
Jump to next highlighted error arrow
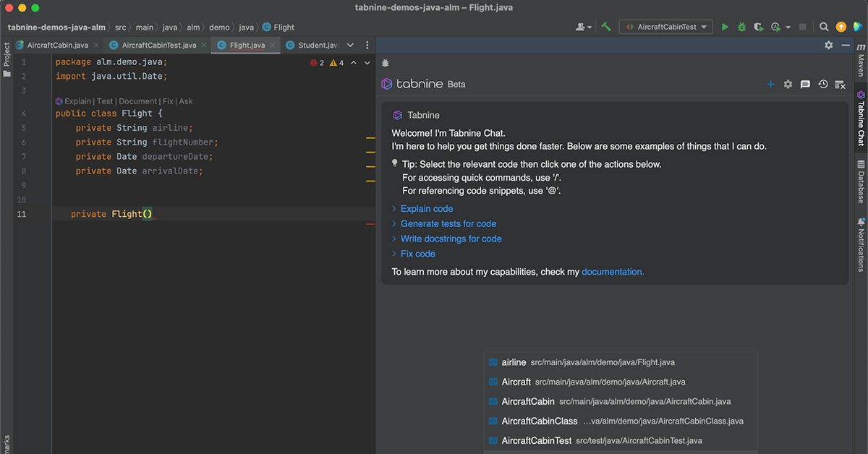(x=367, y=63)
